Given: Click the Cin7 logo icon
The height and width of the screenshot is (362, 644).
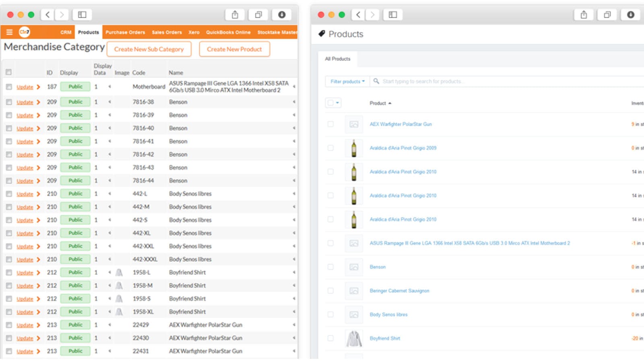Looking at the screenshot, I should point(24,32).
